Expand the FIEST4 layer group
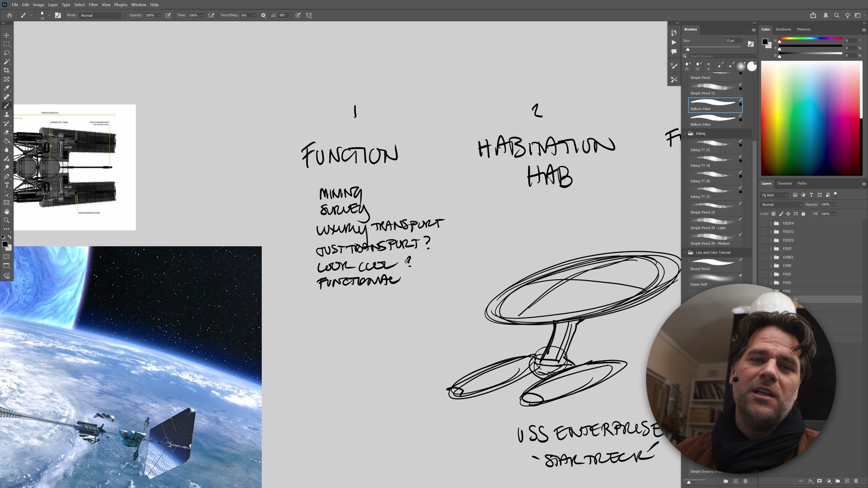 click(771, 223)
